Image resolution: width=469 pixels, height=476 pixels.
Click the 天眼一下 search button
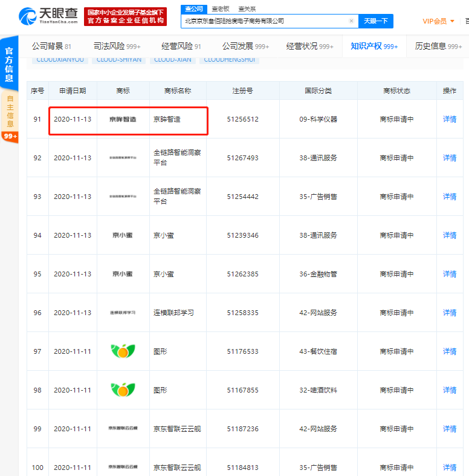pyautogui.click(x=376, y=21)
